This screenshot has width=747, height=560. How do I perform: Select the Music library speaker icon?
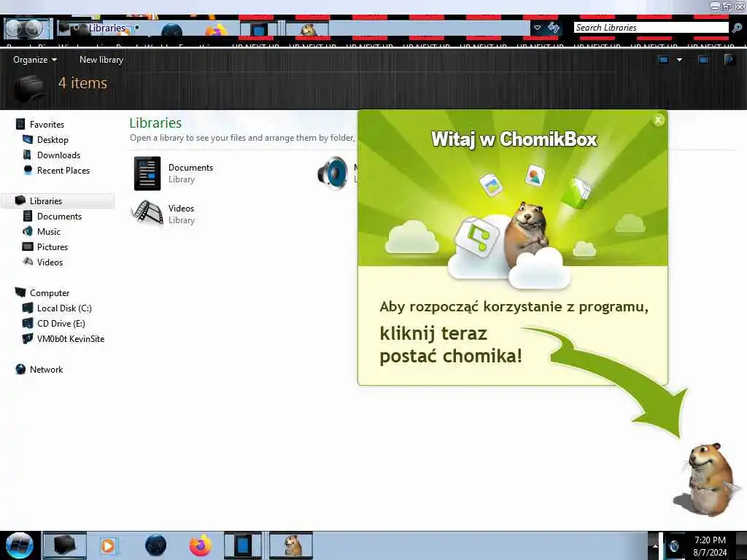(x=333, y=174)
